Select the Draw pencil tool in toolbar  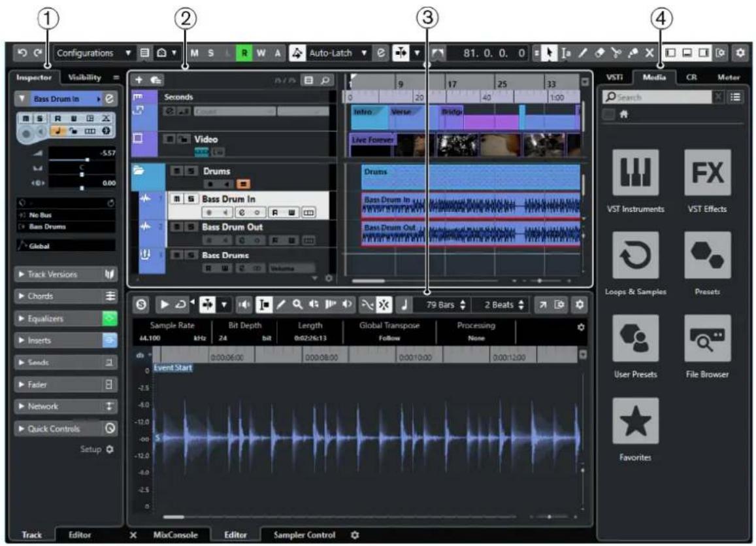tap(583, 53)
